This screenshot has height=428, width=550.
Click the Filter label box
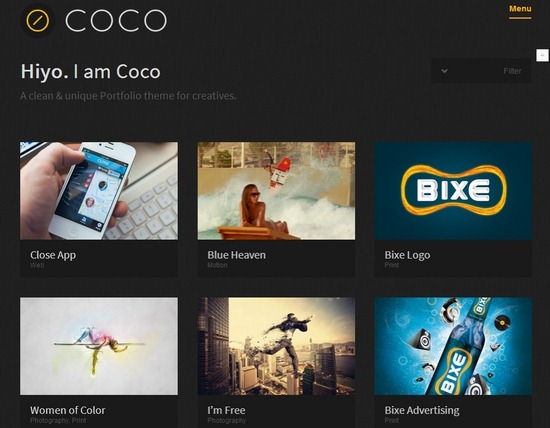(481, 71)
